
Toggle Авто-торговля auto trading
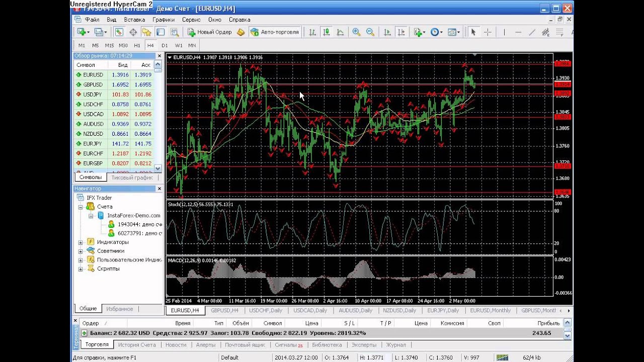(x=275, y=32)
